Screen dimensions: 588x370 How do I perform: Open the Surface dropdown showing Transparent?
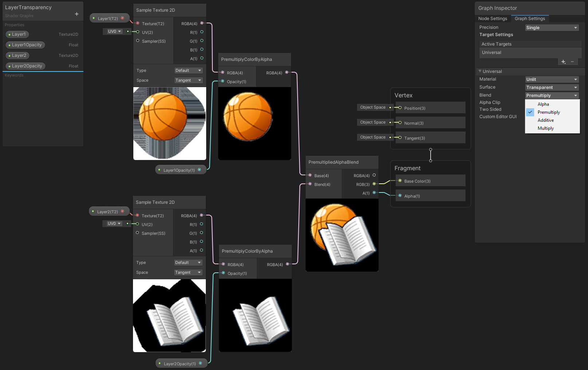pos(551,87)
